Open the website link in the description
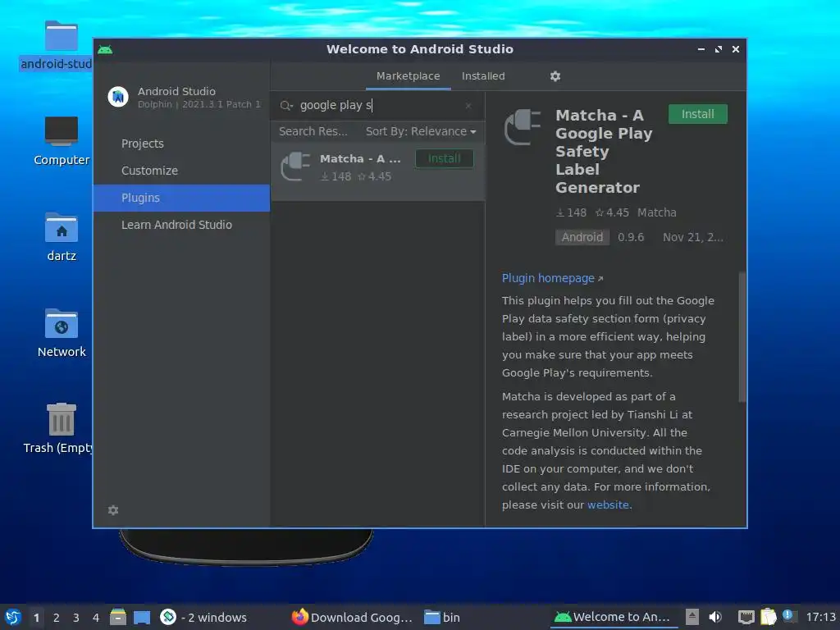Screen dimensions: 840x630 (x=608, y=504)
